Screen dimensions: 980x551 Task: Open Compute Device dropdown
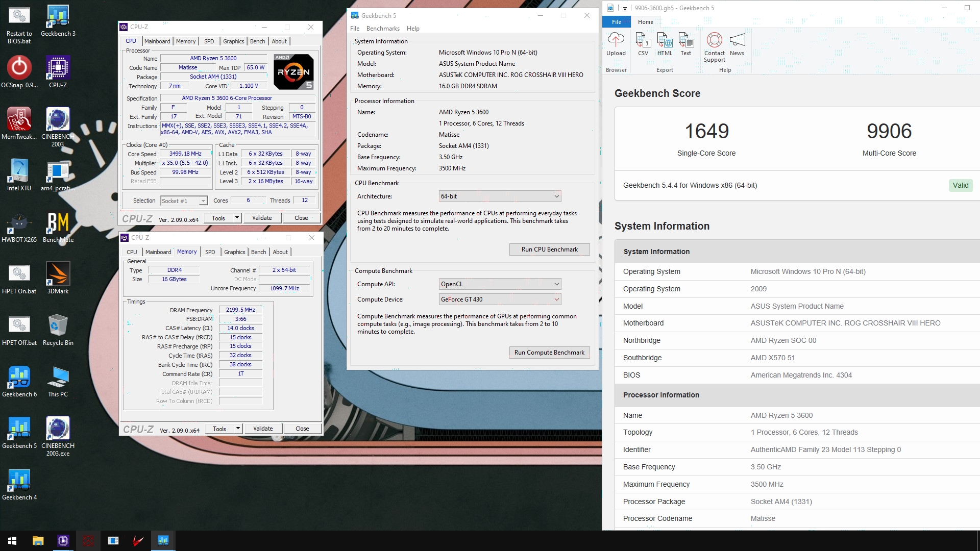500,299
